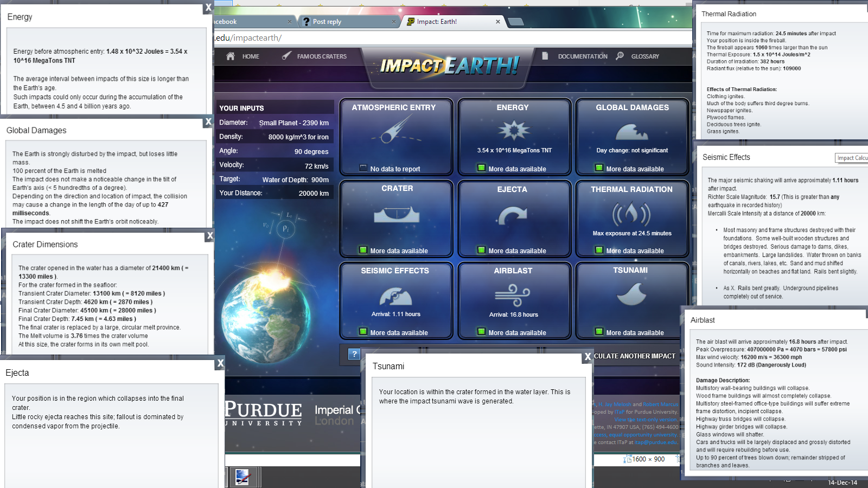Click the Calculate Another Impact button
This screenshot has width=868, height=488.
coord(635,356)
